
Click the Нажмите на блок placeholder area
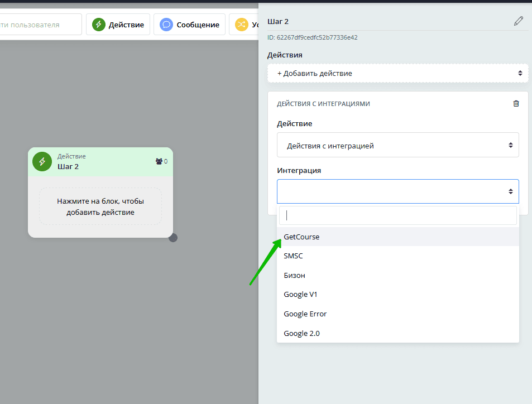coord(100,207)
